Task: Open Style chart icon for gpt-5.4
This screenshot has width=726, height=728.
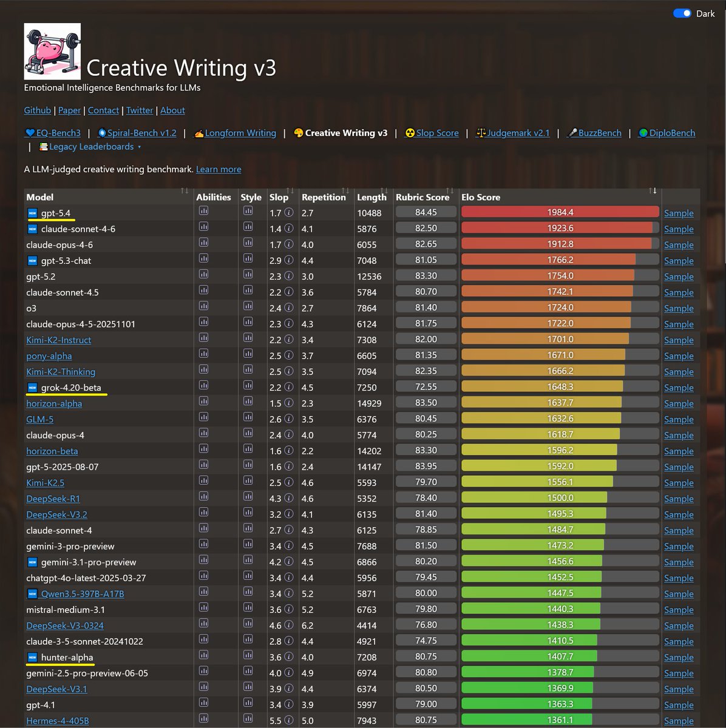Action: click(248, 211)
